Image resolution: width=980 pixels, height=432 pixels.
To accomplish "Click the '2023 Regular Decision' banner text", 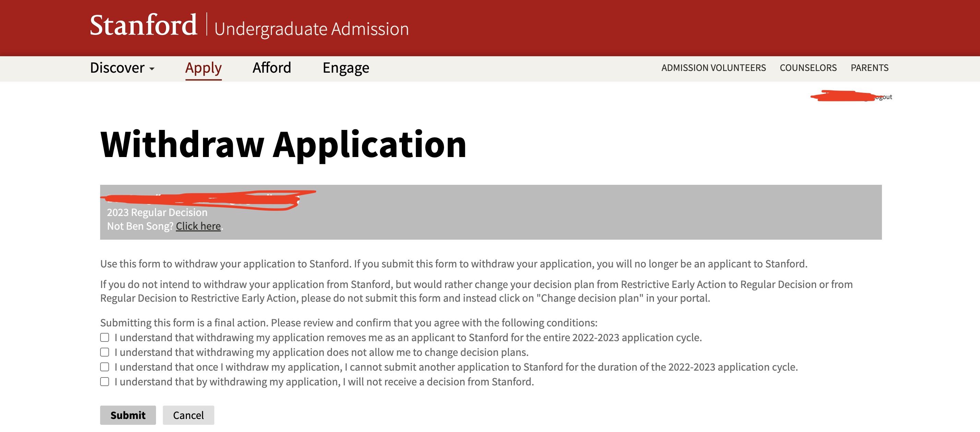I will click(x=157, y=212).
